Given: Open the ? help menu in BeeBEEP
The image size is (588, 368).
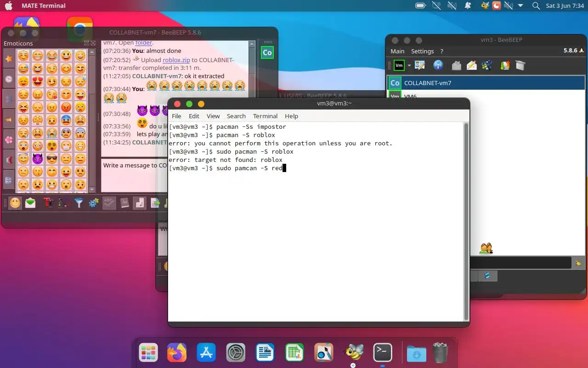Looking at the screenshot, I should tap(441, 51).
